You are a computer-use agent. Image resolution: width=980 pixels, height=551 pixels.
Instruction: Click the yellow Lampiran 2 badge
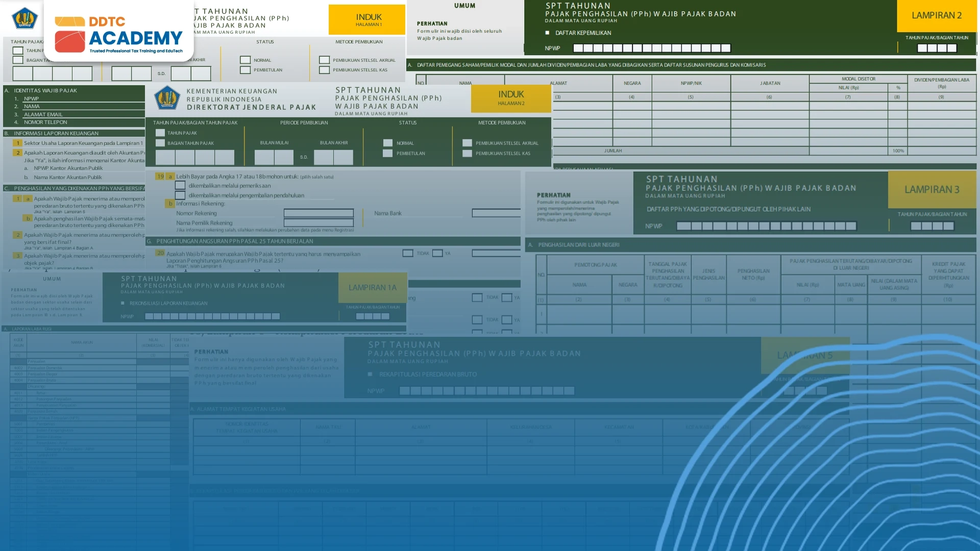(x=936, y=15)
